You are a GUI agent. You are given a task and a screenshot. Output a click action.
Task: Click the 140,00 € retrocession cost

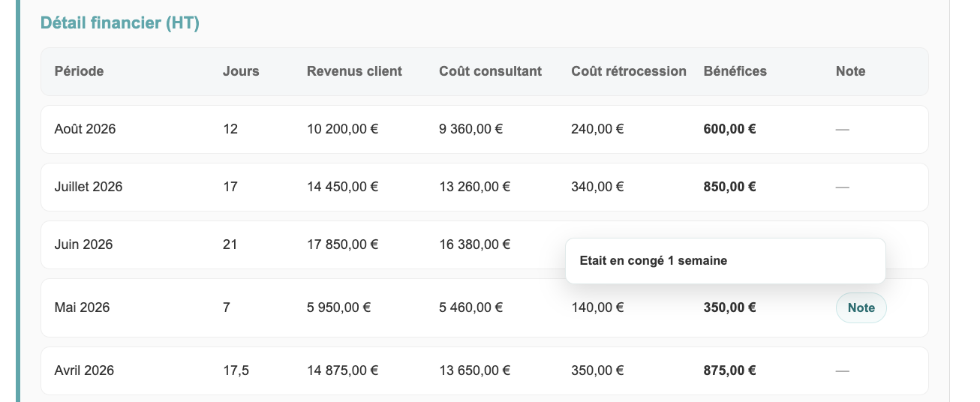597,307
